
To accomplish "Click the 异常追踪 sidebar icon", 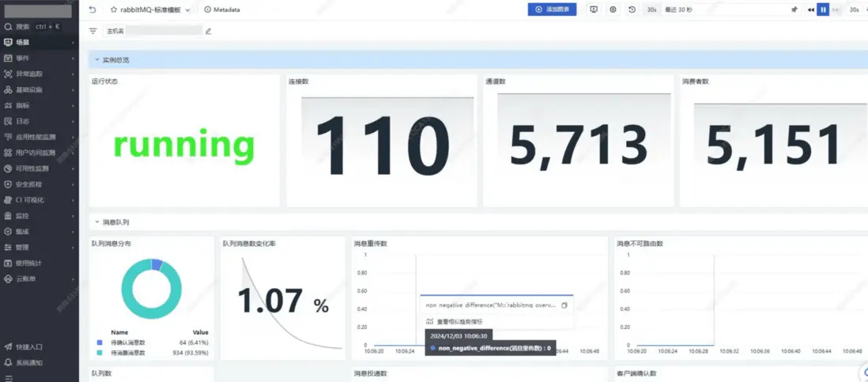I will [8, 74].
